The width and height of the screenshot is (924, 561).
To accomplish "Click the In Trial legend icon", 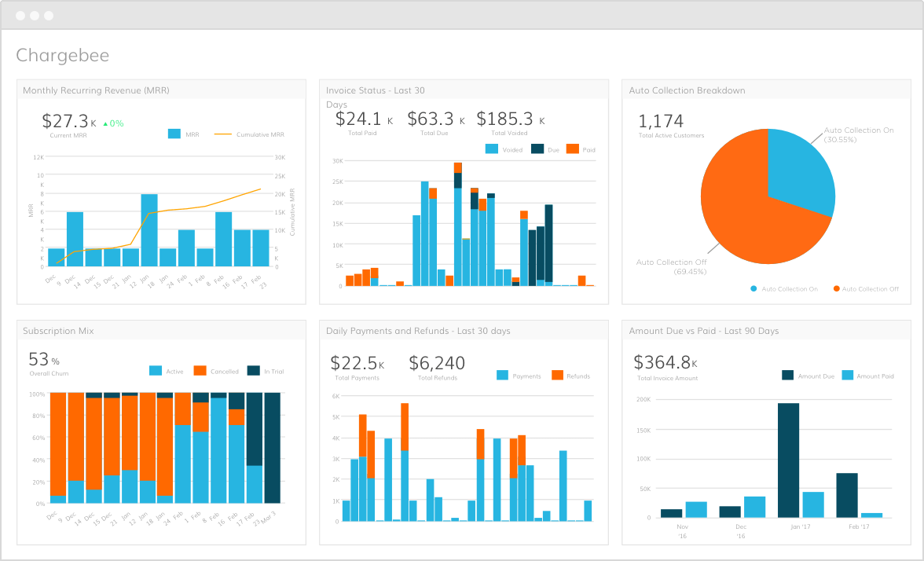I will tap(253, 371).
